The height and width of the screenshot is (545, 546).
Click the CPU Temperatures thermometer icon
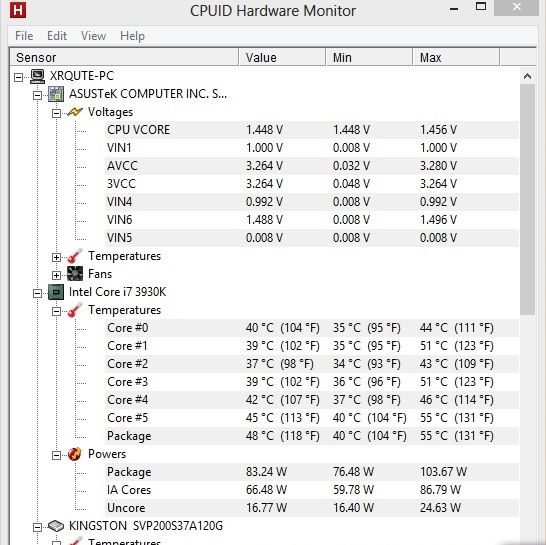click(75, 310)
